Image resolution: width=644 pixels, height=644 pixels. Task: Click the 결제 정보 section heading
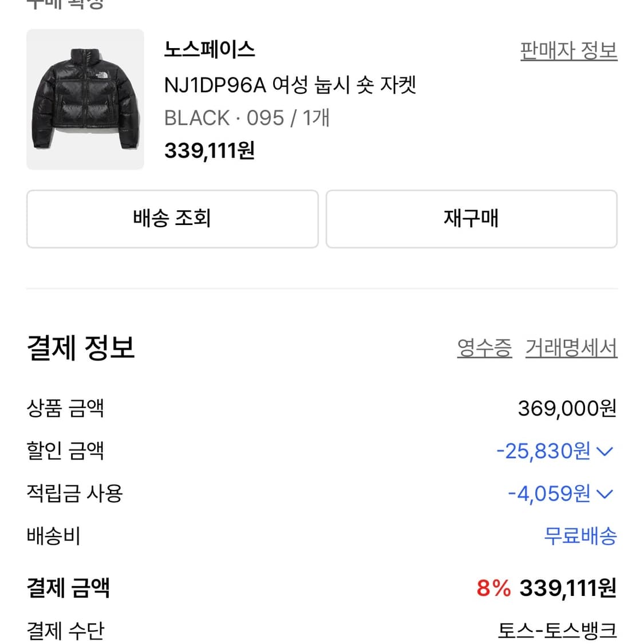[80, 348]
